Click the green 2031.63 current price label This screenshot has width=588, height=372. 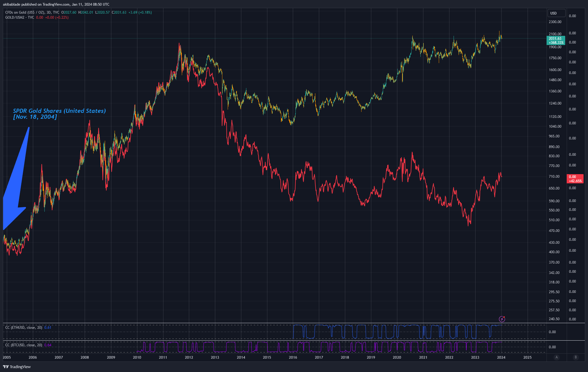(555, 40)
